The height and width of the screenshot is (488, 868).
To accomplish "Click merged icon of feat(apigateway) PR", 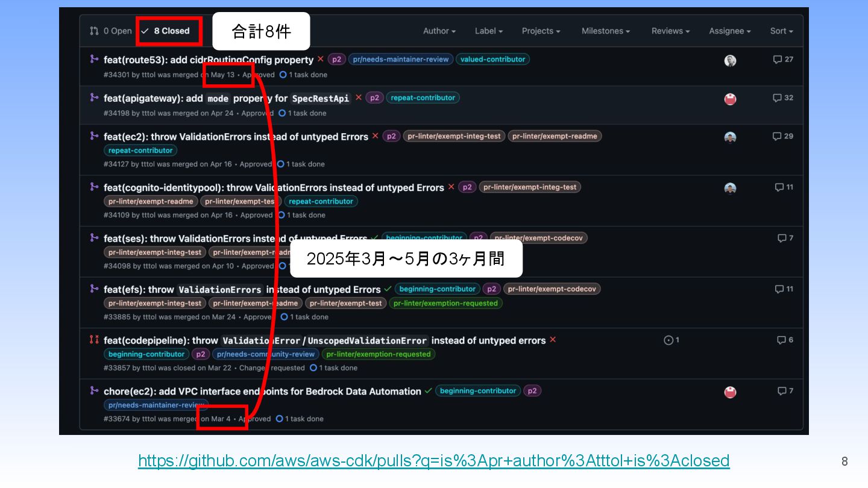I will (x=94, y=98).
